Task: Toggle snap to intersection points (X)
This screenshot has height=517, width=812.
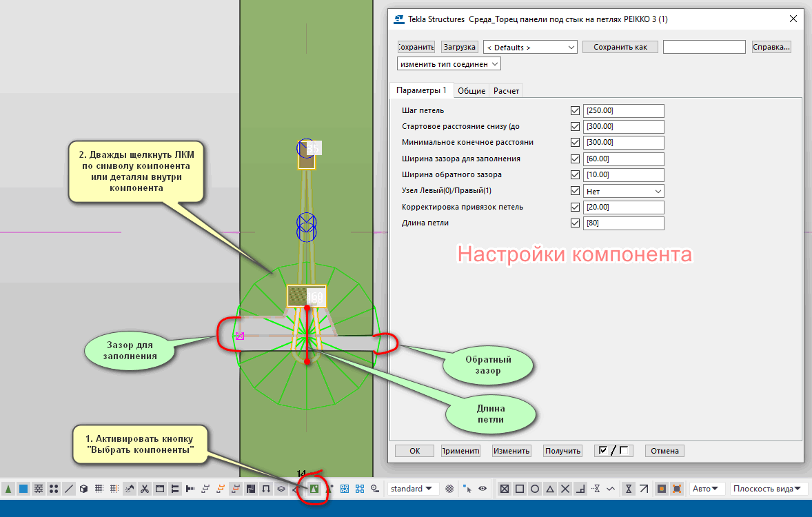Action: 565,489
